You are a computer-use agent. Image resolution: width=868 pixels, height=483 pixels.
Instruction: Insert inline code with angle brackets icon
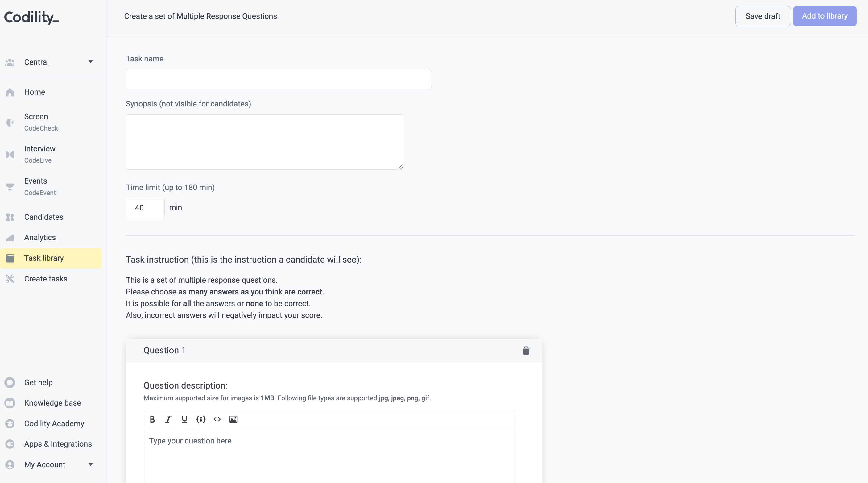click(217, 419)
